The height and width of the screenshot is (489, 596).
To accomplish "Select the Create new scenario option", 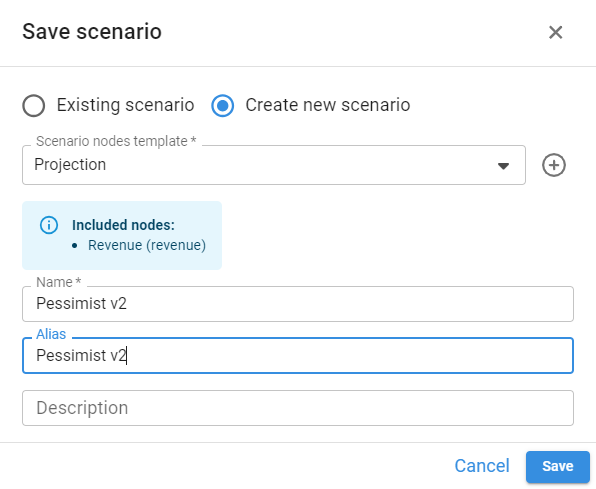I will click(x=223, y=105).
